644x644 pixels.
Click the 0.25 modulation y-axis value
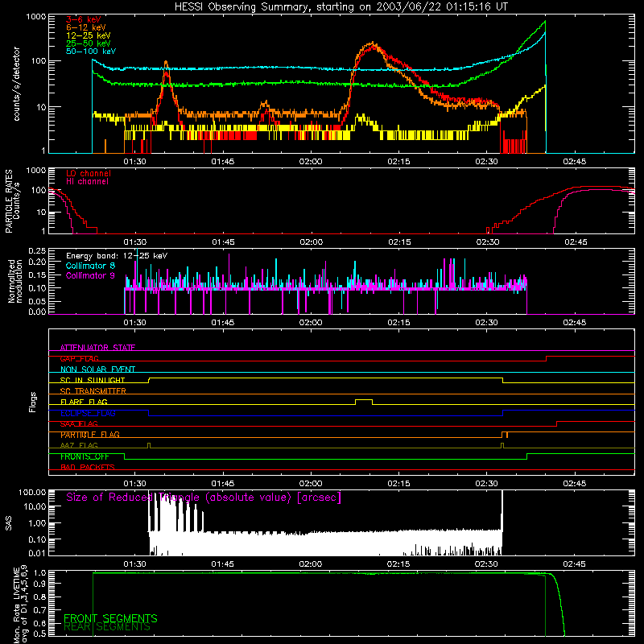click(37, 251)
